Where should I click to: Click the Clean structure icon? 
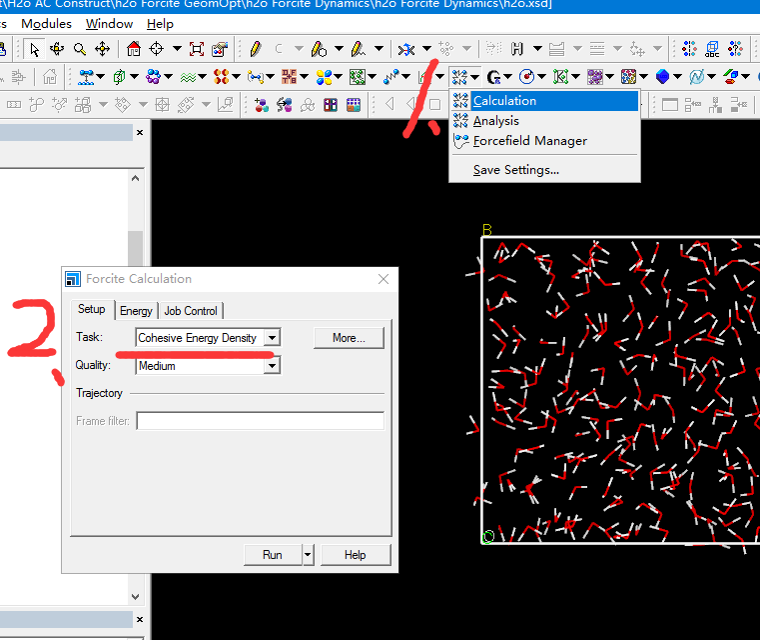pyautogui.click(x=406, y=49)
